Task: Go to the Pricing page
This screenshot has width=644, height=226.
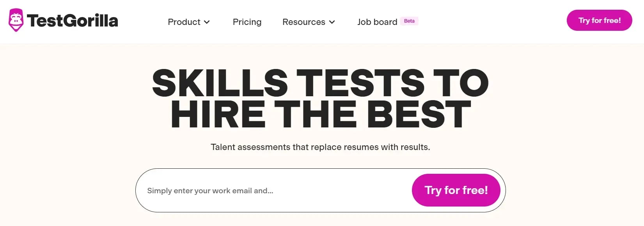Action: 247,22
